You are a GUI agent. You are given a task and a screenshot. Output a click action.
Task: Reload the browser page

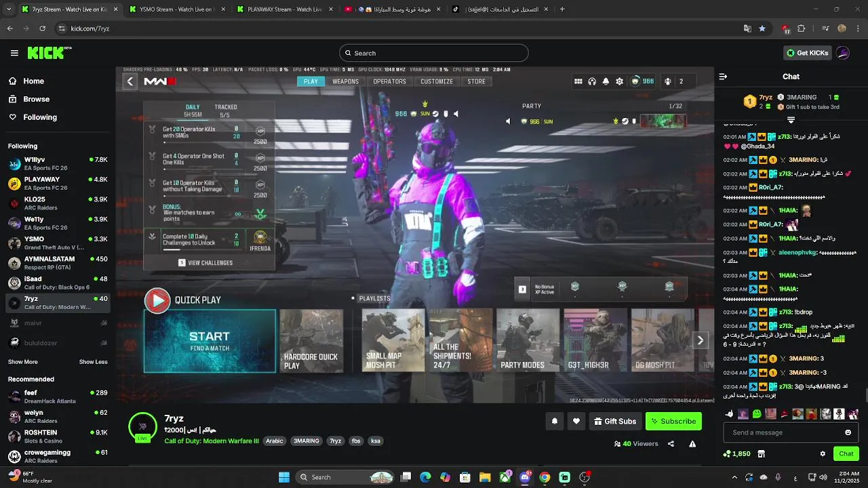42,28
